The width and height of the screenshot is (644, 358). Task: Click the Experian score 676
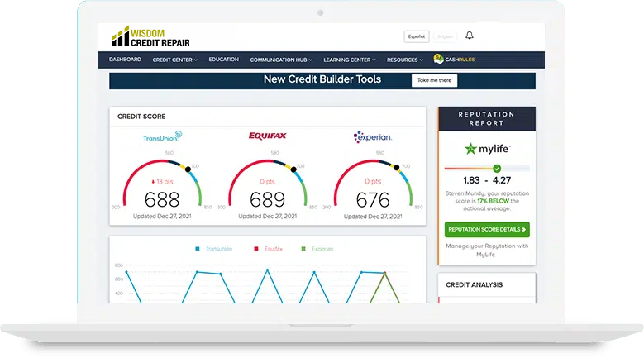[x=373, y=200]
